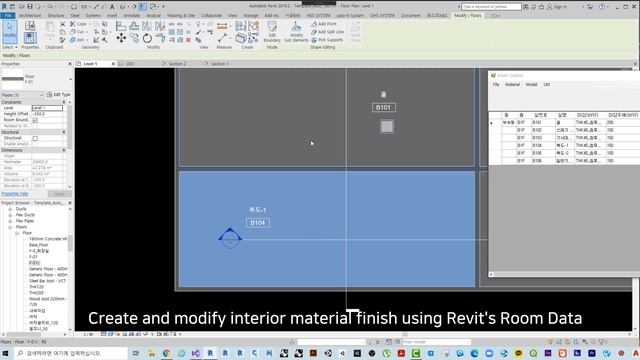Screen dimensions: 640x360
Task: Collapse the Floors node in Project Browser
Action: click(10, 227)
